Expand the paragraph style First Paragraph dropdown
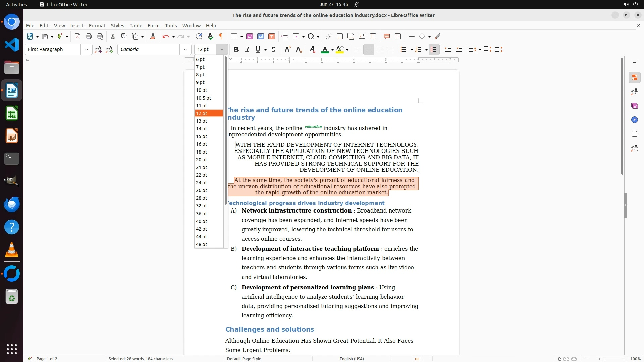Screen dimensions: 644x362 (x=86, y=49)
